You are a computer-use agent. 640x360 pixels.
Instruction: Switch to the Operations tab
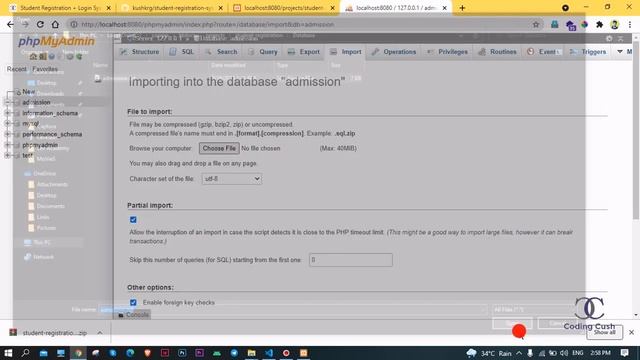tap(394, 52)
